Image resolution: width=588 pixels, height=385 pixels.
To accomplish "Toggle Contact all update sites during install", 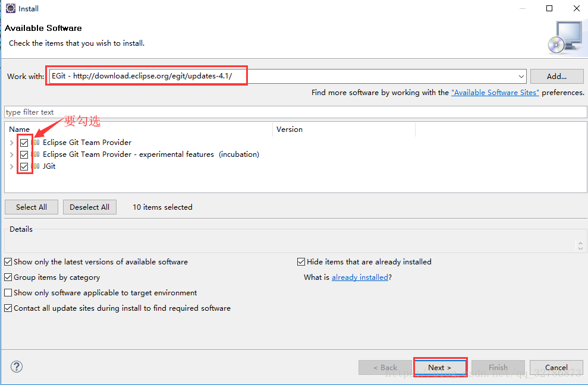I will (x=8, y=308).
